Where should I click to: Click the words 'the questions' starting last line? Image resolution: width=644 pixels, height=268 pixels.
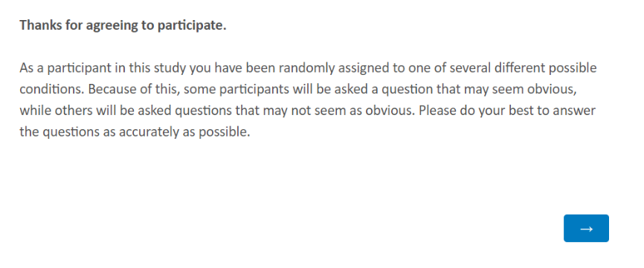tap(58, 132)
